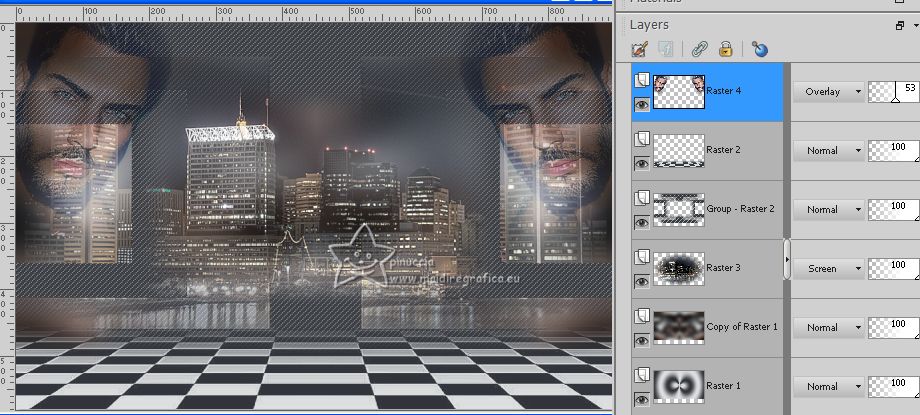The width and height of the screenshot is (920, 415).
Task: Open Overlay blend mode dropdown of Raster 4
Action: click(x=828, y=92)
